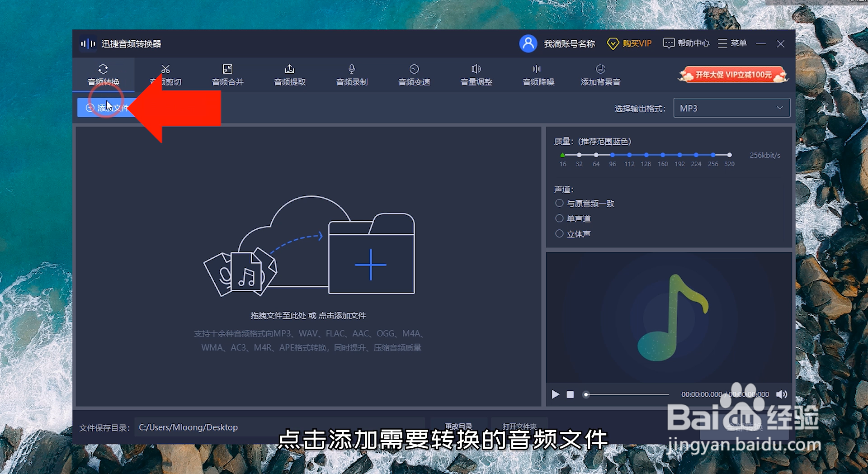This screenshot has width=868, height=474.
Task: Open the 添加背景音 tab
Action: (600, 75)
